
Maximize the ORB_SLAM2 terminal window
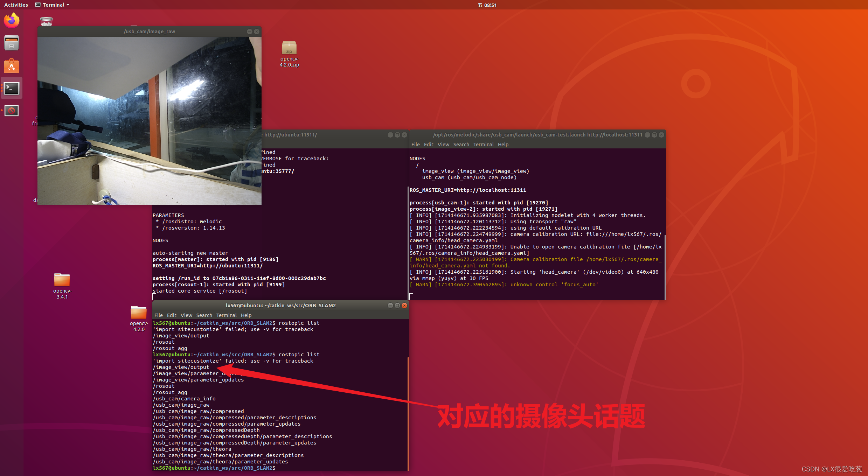[397, 306]
